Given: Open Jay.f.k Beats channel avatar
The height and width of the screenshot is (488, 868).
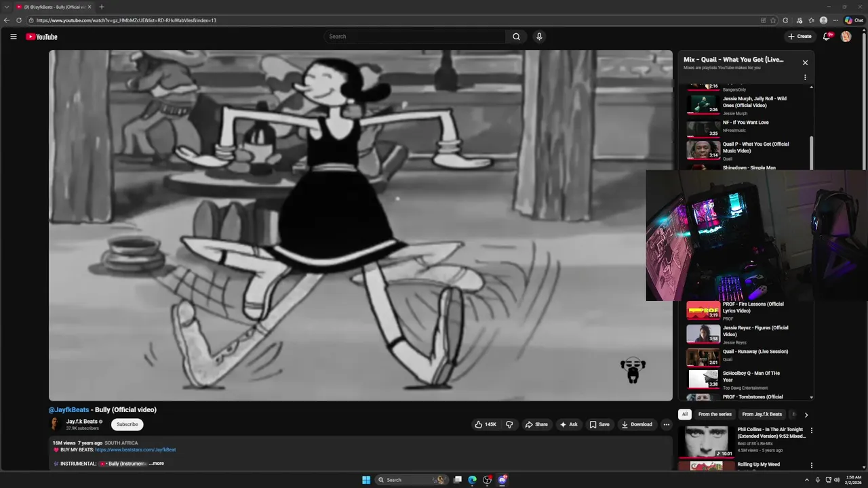Looking at the screenshot, I should pyautogui.click(x=56, y=424).
